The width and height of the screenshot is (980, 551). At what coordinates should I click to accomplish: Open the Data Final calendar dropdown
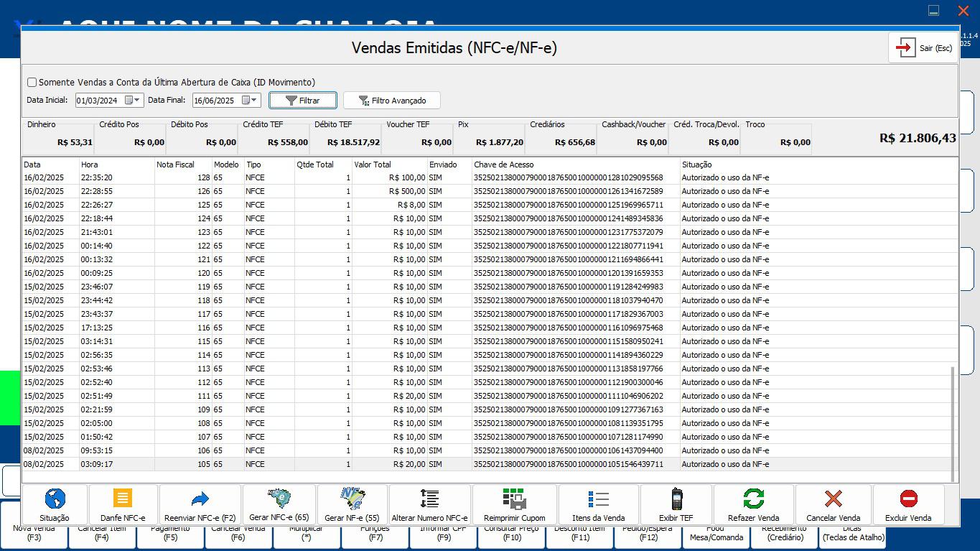click(250, 101)
